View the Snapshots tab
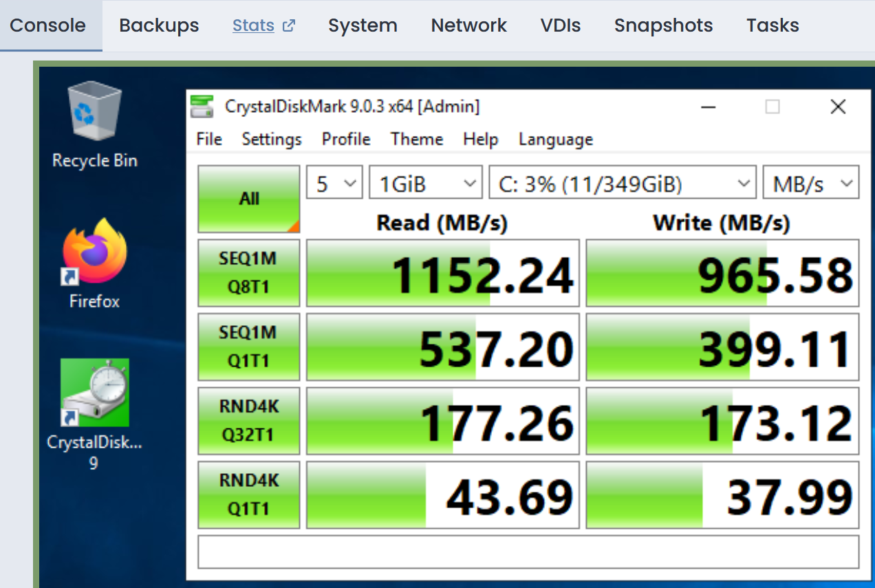 [x=664, y=26]
